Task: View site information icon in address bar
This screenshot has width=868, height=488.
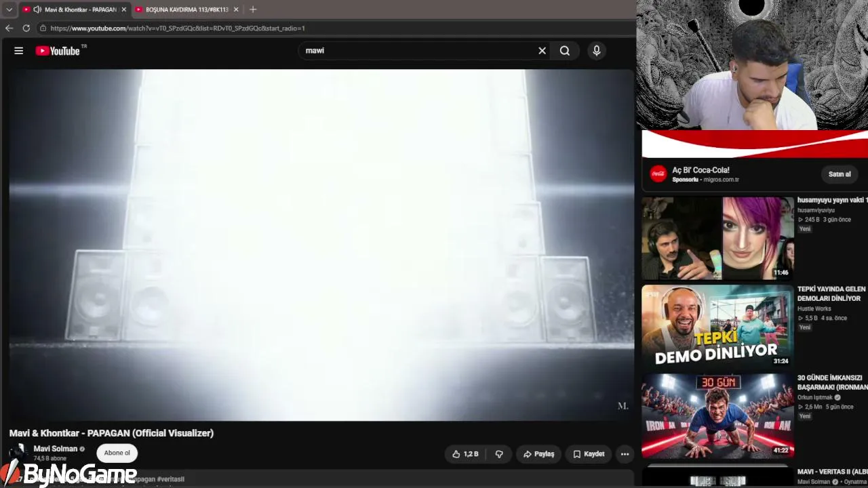Action: coord(43,28)
